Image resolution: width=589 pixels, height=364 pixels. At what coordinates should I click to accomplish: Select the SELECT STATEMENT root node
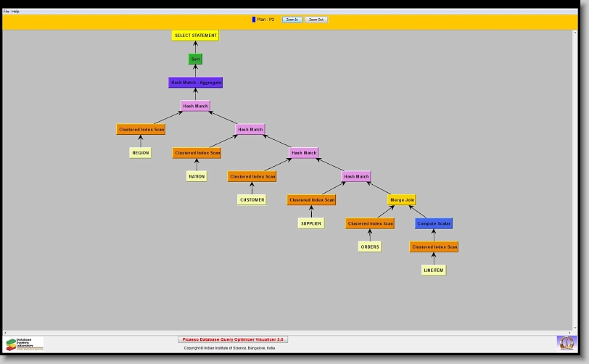[x=195, y=36]
